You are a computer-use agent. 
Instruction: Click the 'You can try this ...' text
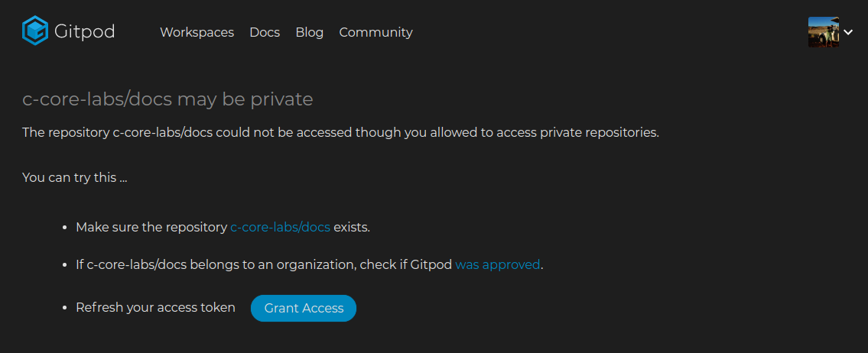point(75,177)
